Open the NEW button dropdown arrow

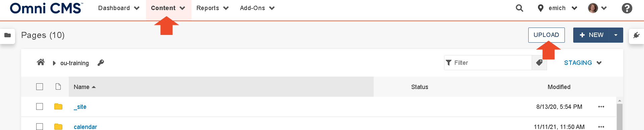(616, 35)
